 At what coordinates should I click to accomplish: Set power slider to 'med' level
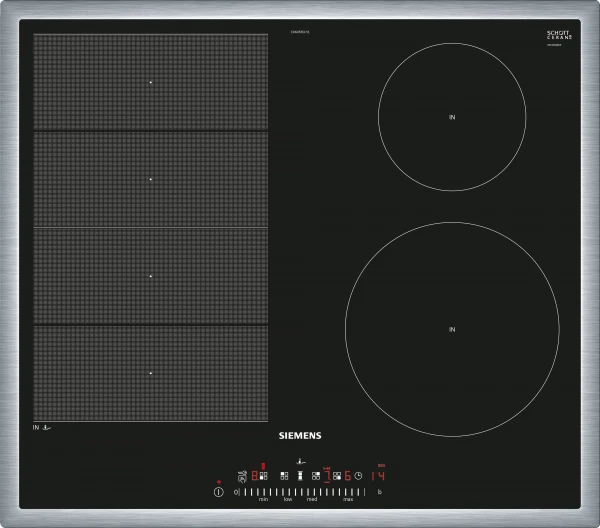tap(311, 492)
